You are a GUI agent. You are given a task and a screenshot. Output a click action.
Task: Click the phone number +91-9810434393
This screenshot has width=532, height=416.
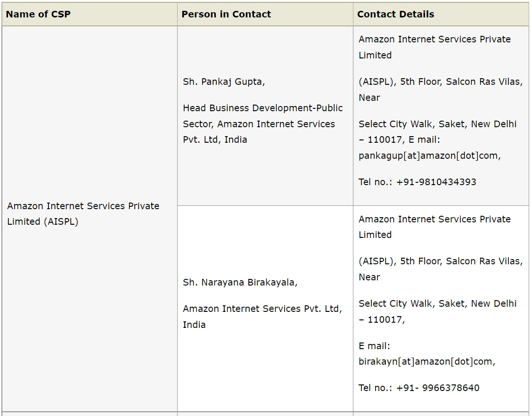436,182
